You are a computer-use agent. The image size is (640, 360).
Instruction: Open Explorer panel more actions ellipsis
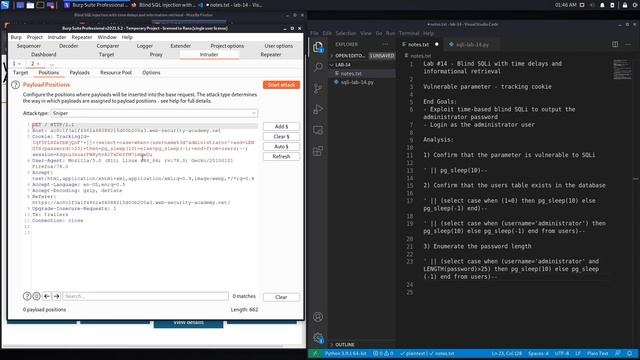(385, 44)
